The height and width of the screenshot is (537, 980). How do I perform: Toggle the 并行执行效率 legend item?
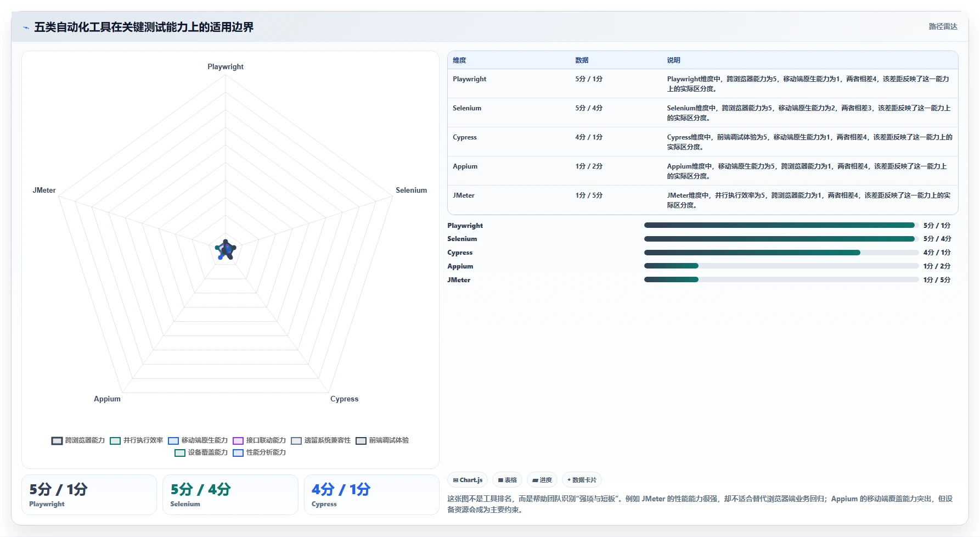point(136,440)
